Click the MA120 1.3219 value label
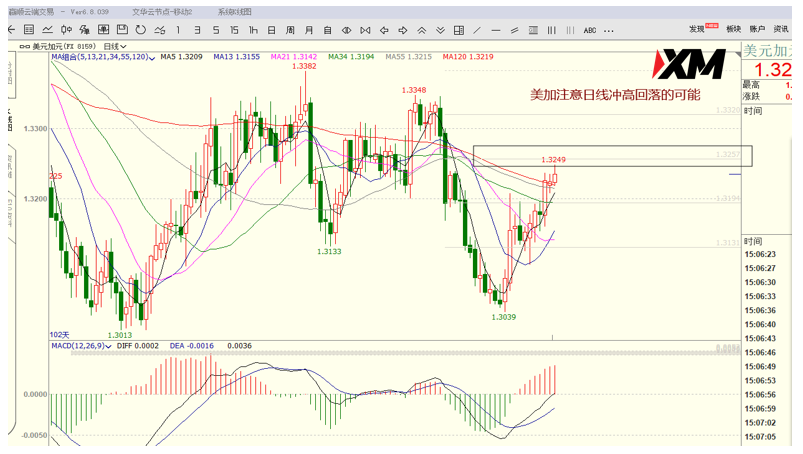 468,57
